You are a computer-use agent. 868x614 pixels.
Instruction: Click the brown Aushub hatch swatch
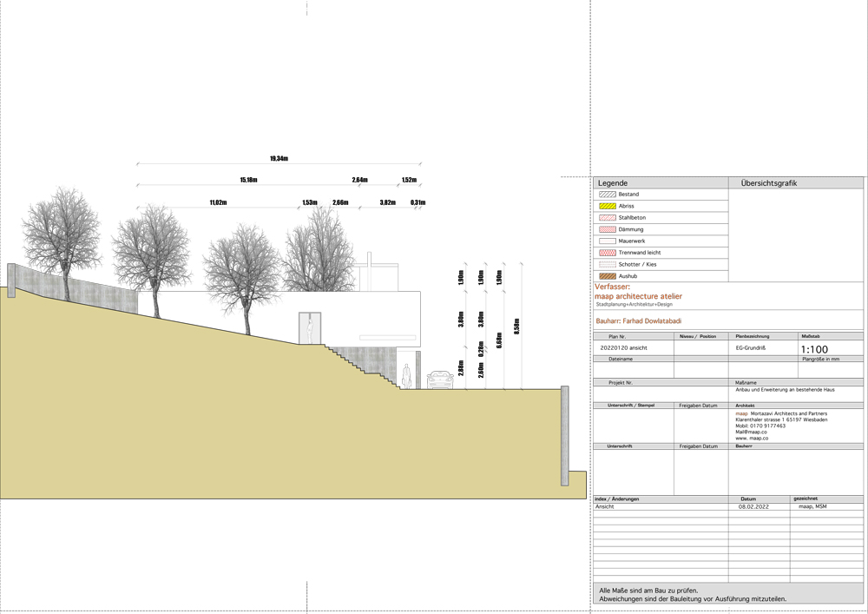pyautogui.click(x=607, y=276)
